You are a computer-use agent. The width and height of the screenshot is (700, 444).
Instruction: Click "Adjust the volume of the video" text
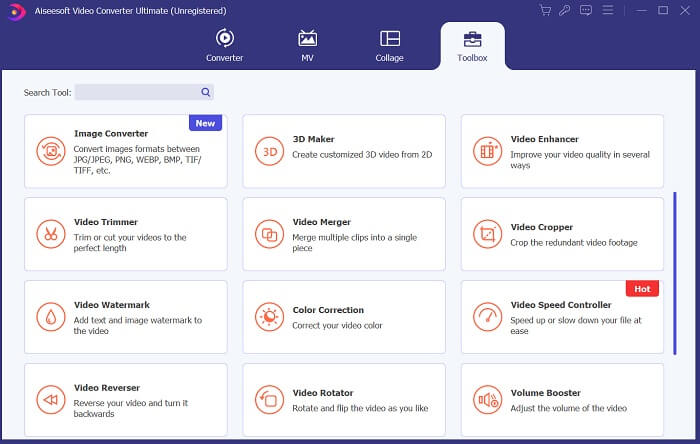568,408
